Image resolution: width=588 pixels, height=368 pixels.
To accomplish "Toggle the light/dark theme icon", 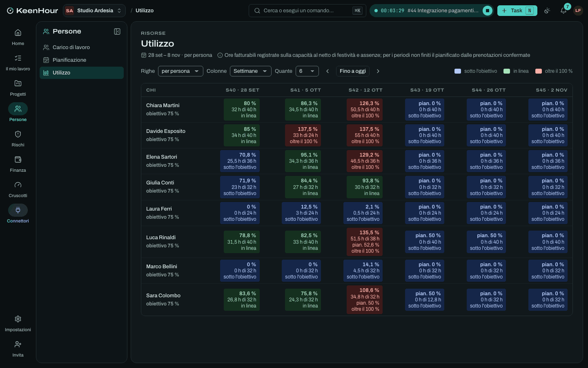I will [547, 11].
